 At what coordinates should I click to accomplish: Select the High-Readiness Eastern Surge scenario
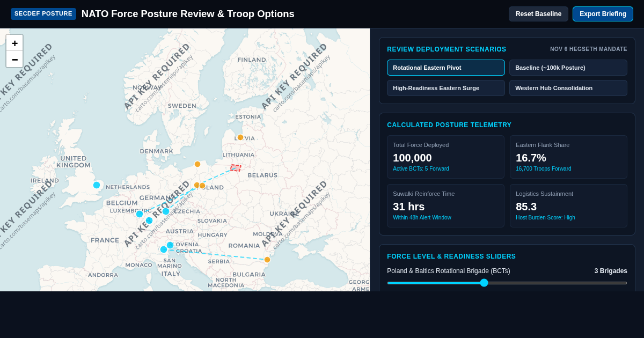coord(446,88)
